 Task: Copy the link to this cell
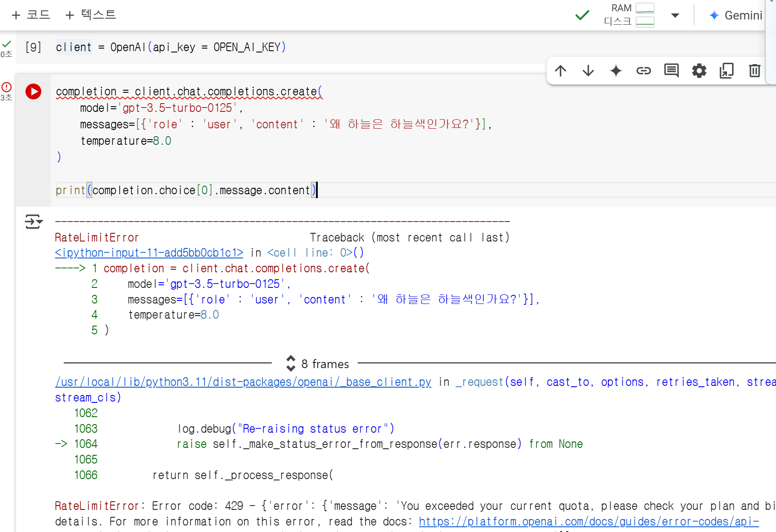pyautogui.click(x=644, y=71)
